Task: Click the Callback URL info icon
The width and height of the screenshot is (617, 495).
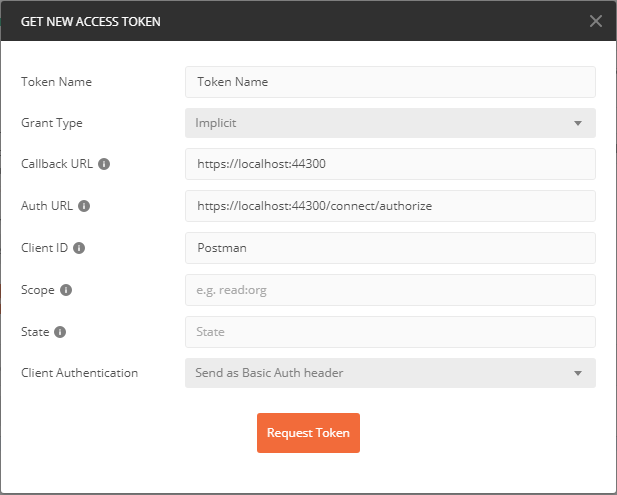Action: coord(104,164)
